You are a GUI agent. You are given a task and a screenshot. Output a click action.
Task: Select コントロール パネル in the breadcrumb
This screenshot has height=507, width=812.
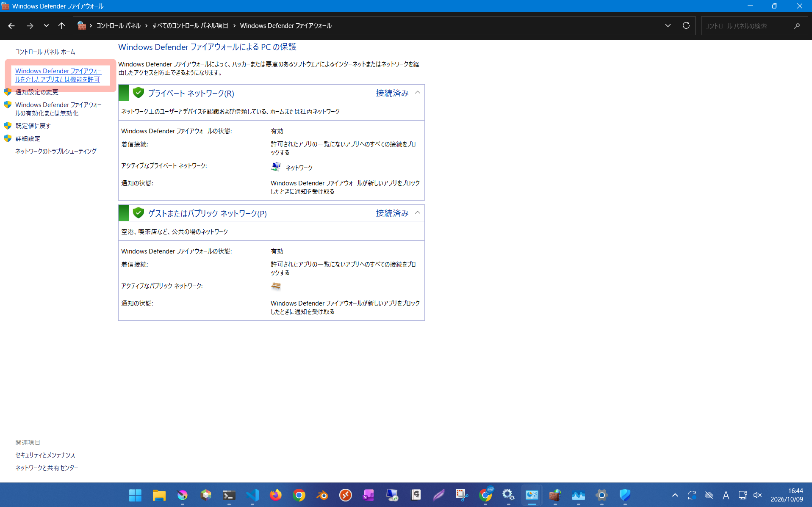pyautogui.click(x=118, y=26)
